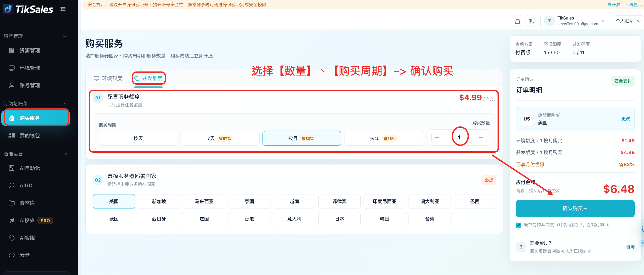The image size is (644, 275).
Task: Click the 确认购买 confirm purchase button
Action: tap(575, 208)
